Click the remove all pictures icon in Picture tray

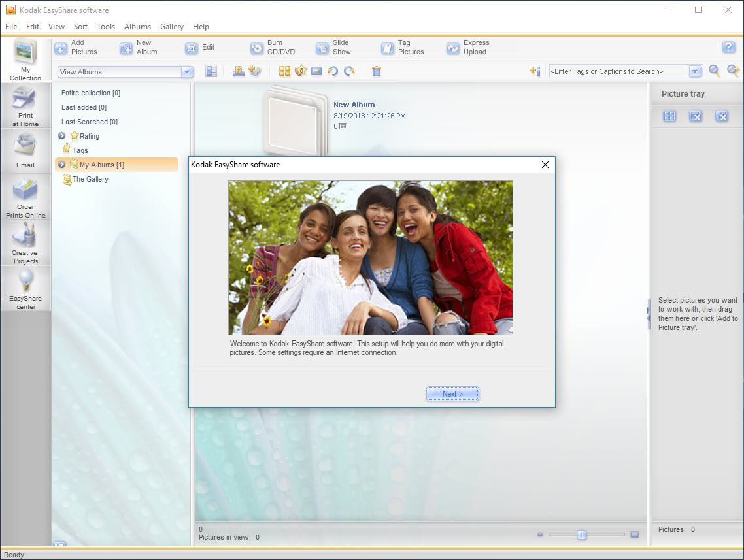pyautogui.click(x=722, y=116)
